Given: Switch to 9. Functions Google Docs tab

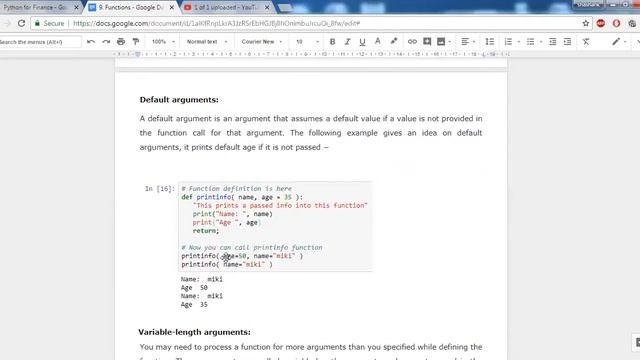Looking at the screenshot, I should point(131,7).
